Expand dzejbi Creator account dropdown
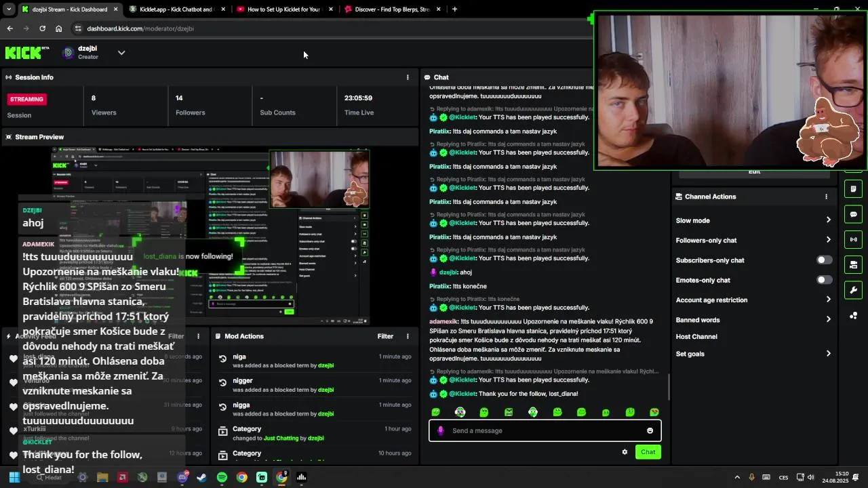Viewport: 868px width, 488px height. (x=121, y=52)
